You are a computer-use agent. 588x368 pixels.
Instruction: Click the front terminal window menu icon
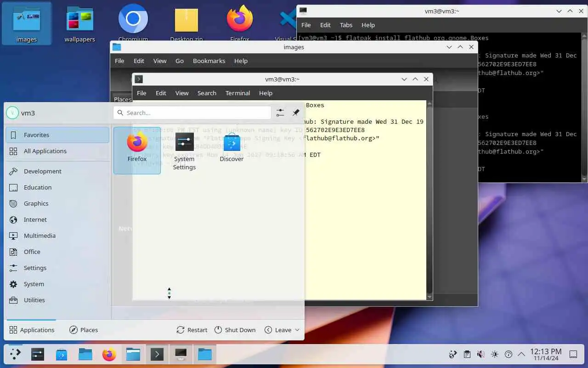139,79
